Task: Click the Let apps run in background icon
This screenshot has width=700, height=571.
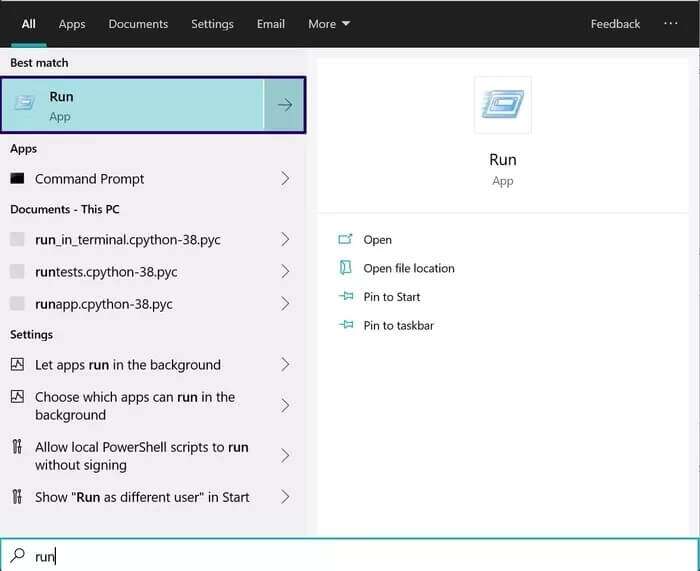Action: (x=17, y=364)
